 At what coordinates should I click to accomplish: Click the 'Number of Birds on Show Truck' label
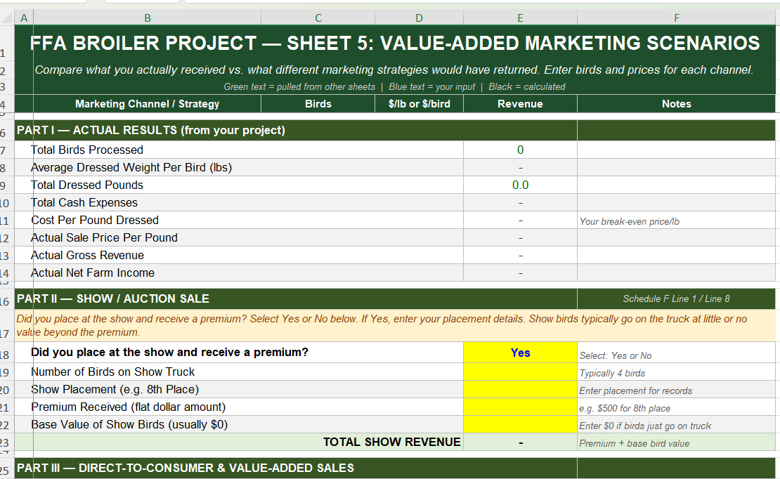pos(113,372)
